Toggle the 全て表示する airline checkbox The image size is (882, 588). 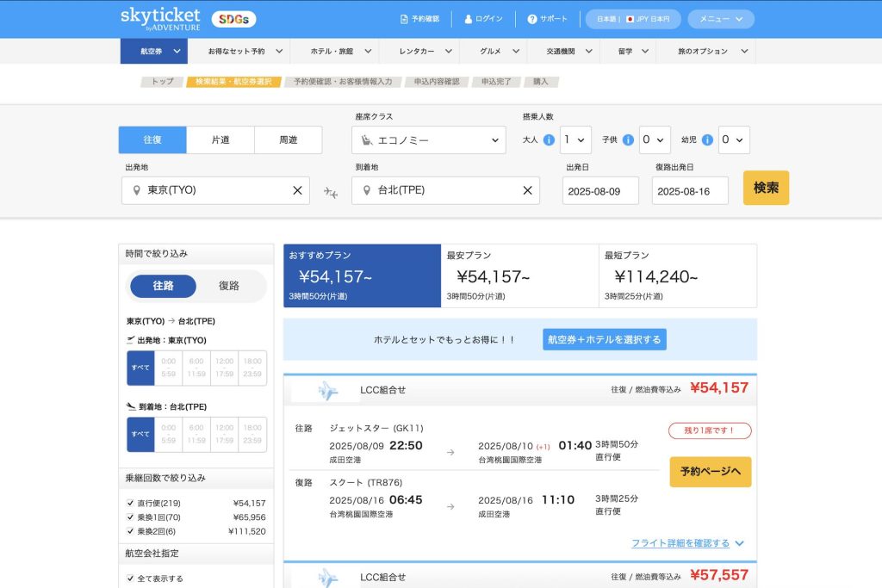131,579
